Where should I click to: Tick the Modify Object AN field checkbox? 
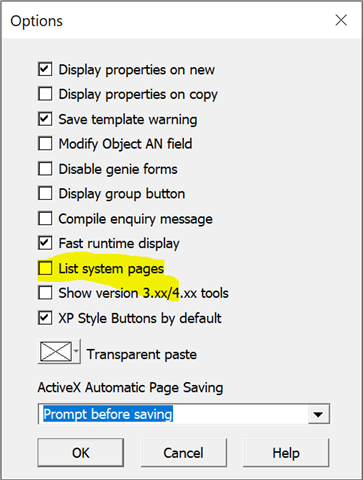[45, 144]
